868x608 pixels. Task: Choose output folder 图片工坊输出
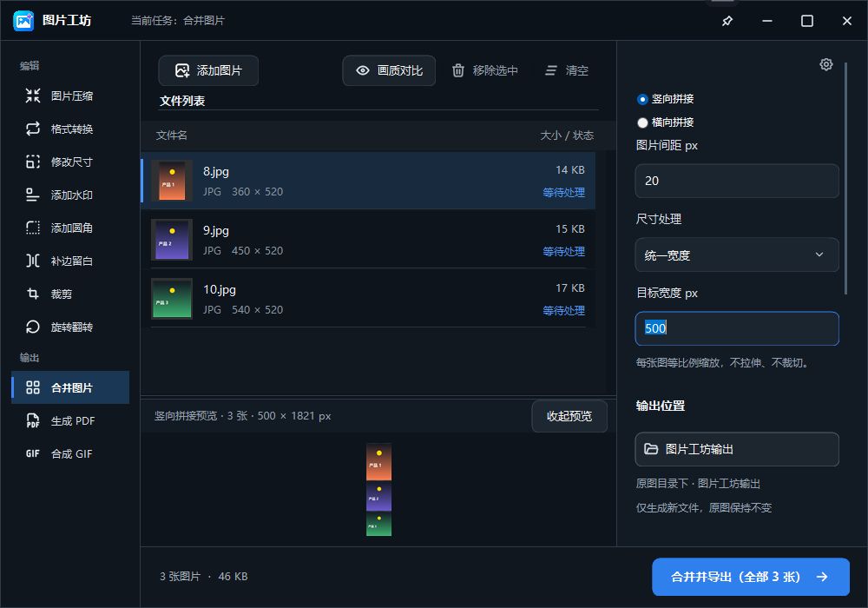[x=737, y=449]
